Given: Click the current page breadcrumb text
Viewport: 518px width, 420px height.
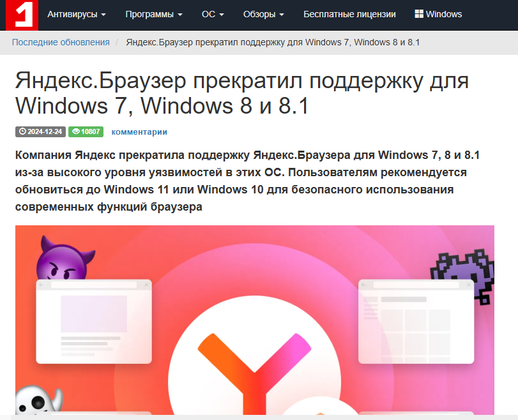Looking at the screenshot, I should (273, 42).
